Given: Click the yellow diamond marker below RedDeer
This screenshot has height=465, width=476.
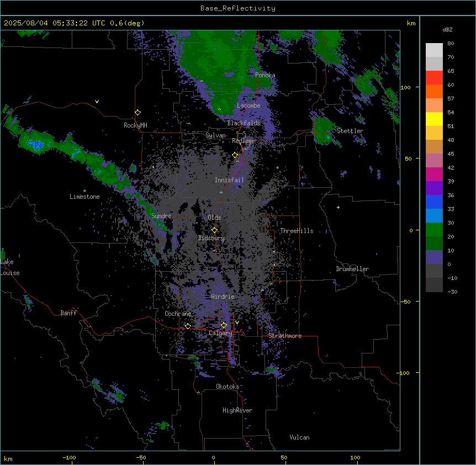Looking at the screenshot, I should coord(235,155).
